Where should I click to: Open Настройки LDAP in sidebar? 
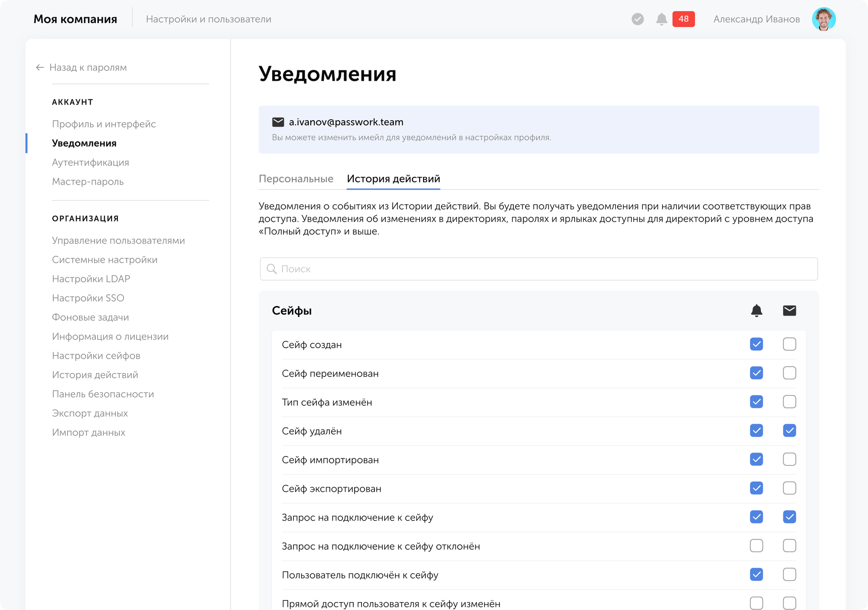click(91, 279)
